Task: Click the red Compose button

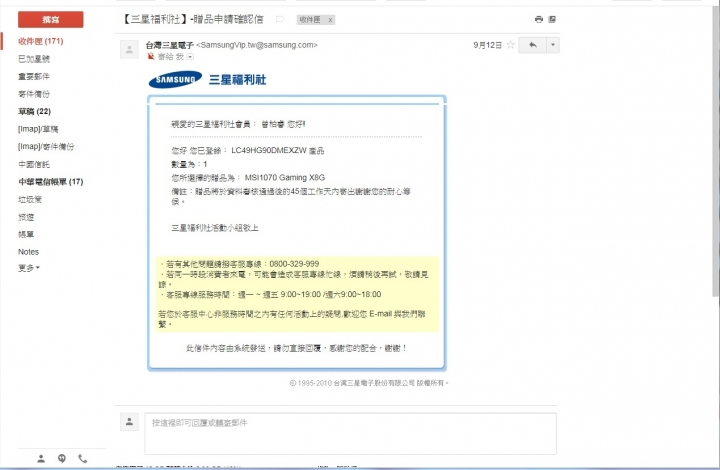Action: (51, 20)
